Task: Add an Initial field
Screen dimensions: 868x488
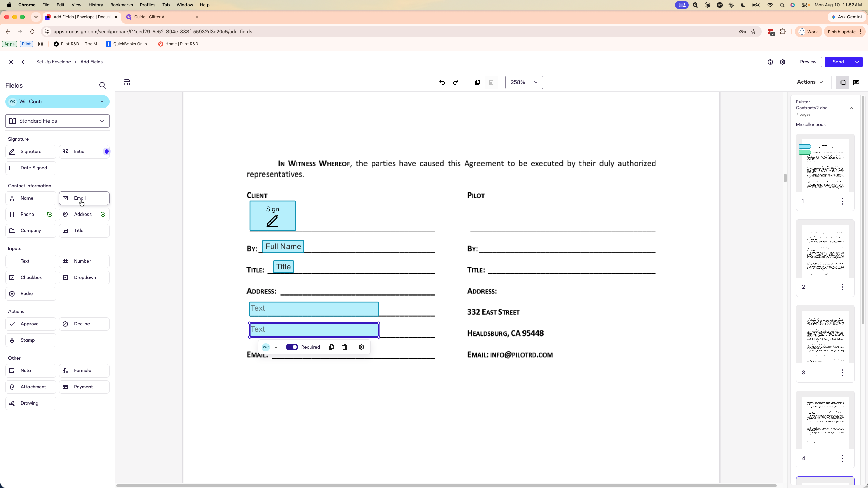Action: 84,152
